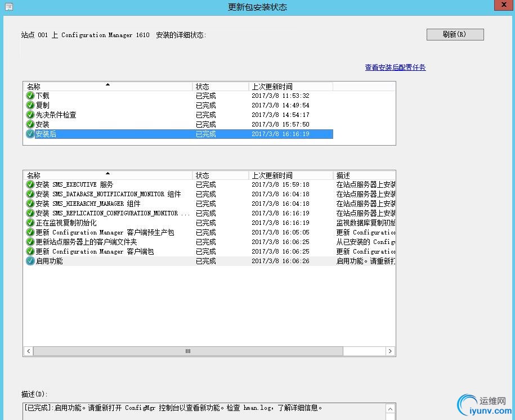Click the window system icon in title bar
515x420 pixels.
pyautogui.click(x=9, y=7)
